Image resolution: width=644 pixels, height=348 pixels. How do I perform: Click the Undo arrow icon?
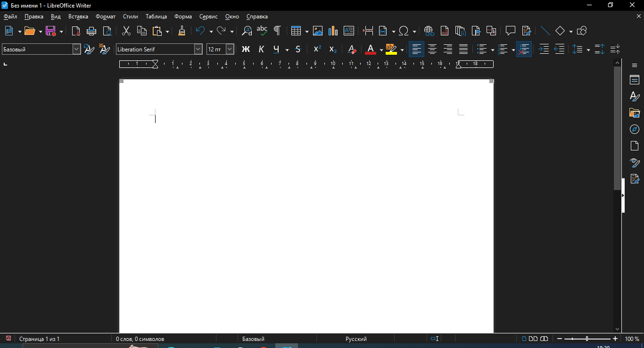(x=200, y=31)
